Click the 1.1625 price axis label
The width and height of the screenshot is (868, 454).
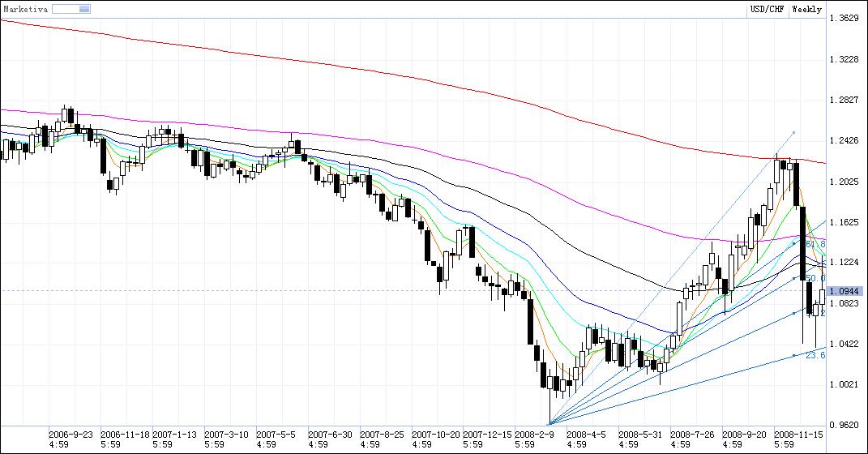pyautogui.click(x=844, y=223)
